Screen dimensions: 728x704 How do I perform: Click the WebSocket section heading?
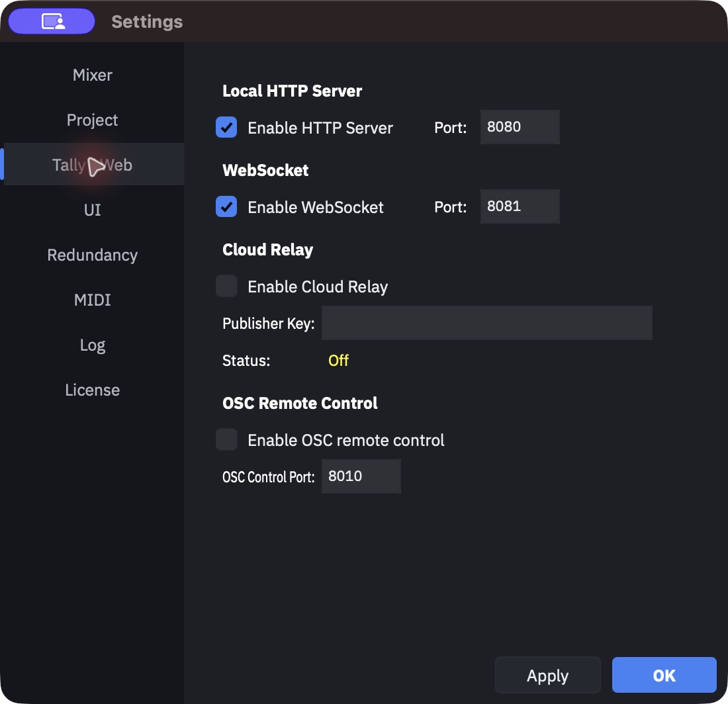[265, 170]
